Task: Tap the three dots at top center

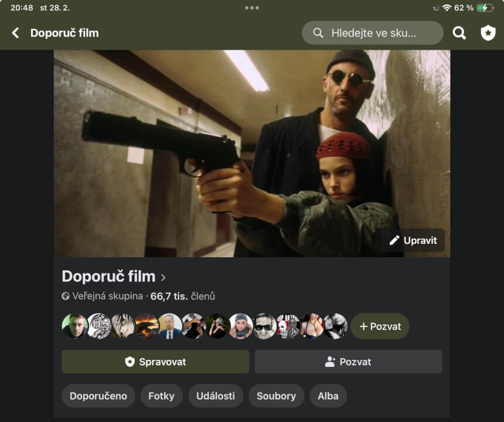Action: pyautogui.click(x=252, y=8)
